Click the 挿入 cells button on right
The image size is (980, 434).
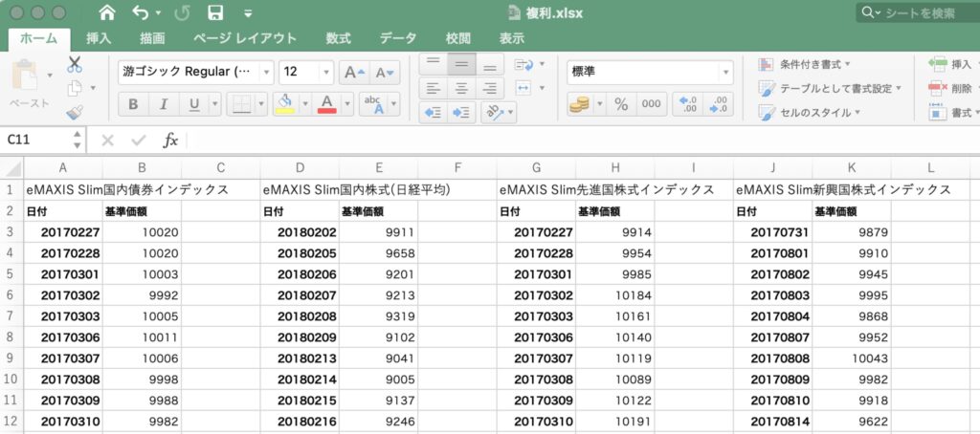point(951,64)
